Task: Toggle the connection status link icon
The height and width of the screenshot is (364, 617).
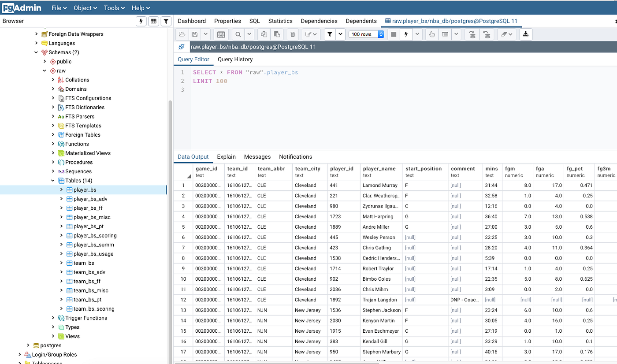Action: [182, 47]
